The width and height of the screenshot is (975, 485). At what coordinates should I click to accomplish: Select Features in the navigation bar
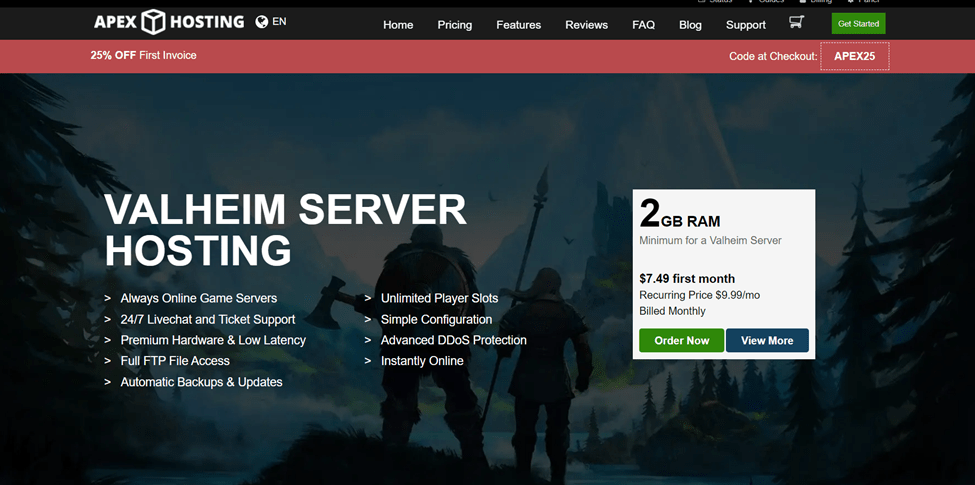tap(518, 25)
